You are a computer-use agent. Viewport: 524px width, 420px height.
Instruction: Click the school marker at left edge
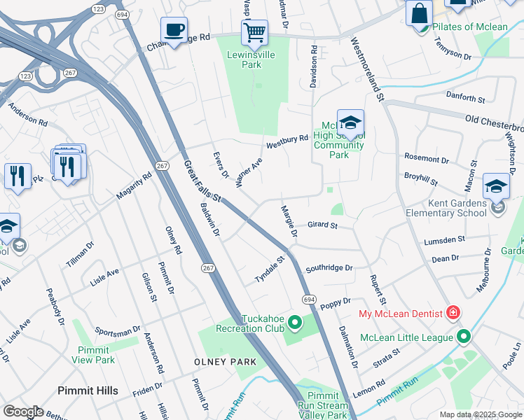click(x=7, y=227)
